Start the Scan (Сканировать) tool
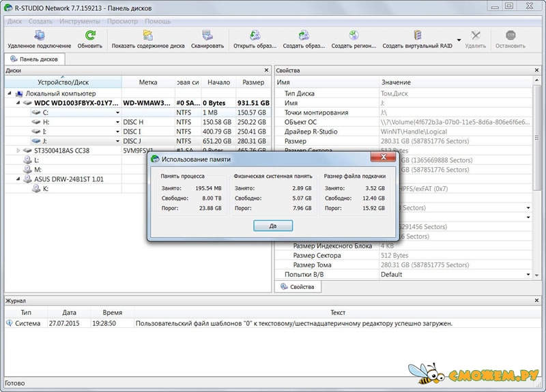This screenshot has height=392, width=546. (x=207, y=35)
